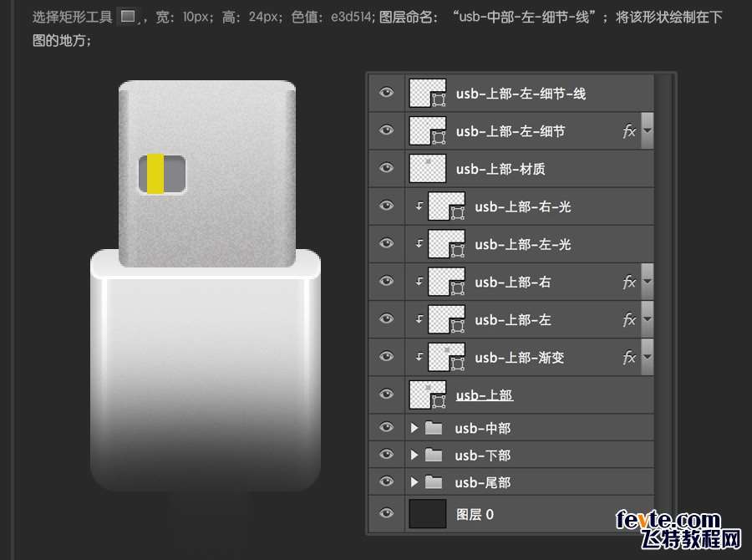This screenshot has width=752, height=560.
Task: Click fx icon on usb-上部-渐变 layer
Action: click(629, 357)
